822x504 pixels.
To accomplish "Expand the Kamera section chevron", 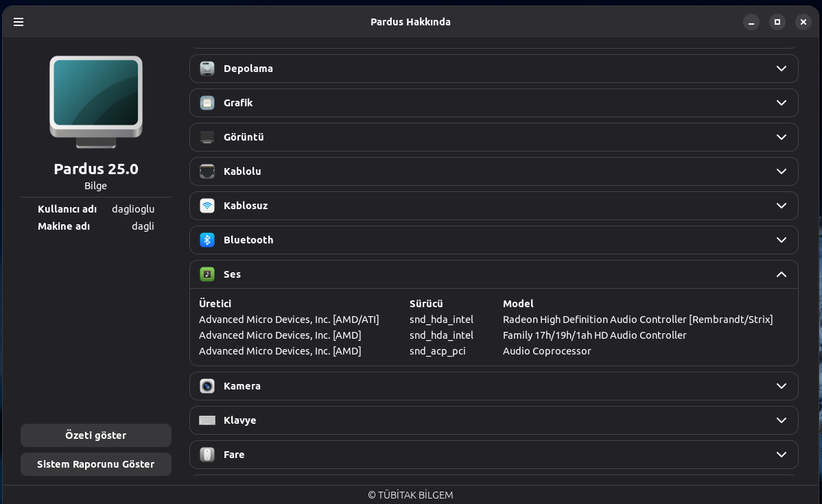I will pyautogui.click(x=781, y=386).
